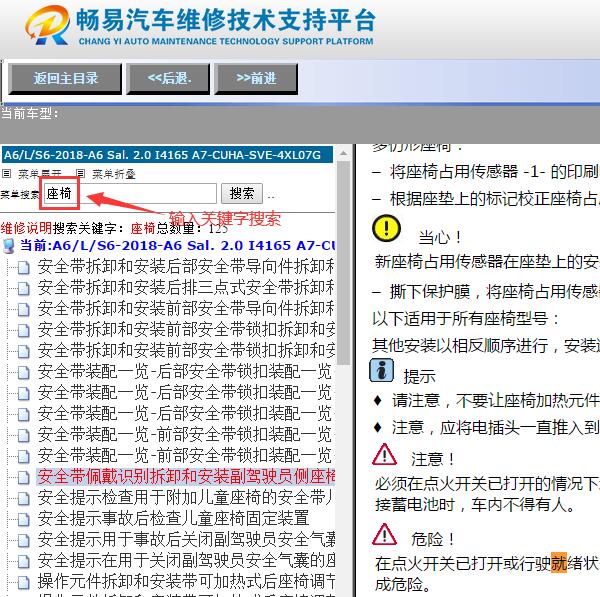
Task: Click the 提示 heading text
Action: (419, 377)
